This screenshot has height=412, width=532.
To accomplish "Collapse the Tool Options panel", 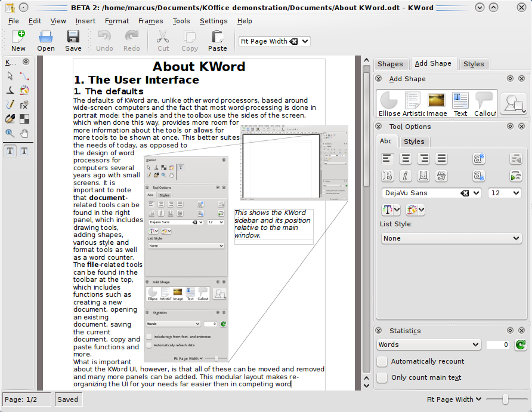I will pyautogui.click(x=379, y=127).
